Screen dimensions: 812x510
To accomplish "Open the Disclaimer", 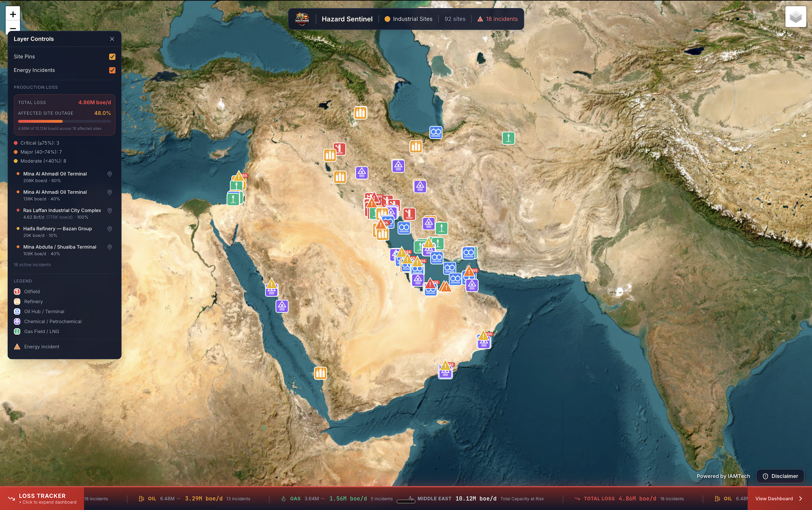I will pyautogui.click(x=780, y=476).
